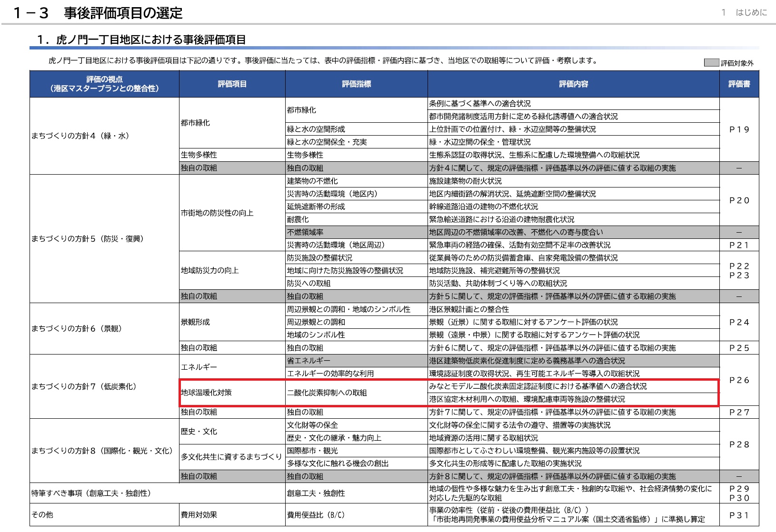Click the はじめに chapter label

point(751,12)
